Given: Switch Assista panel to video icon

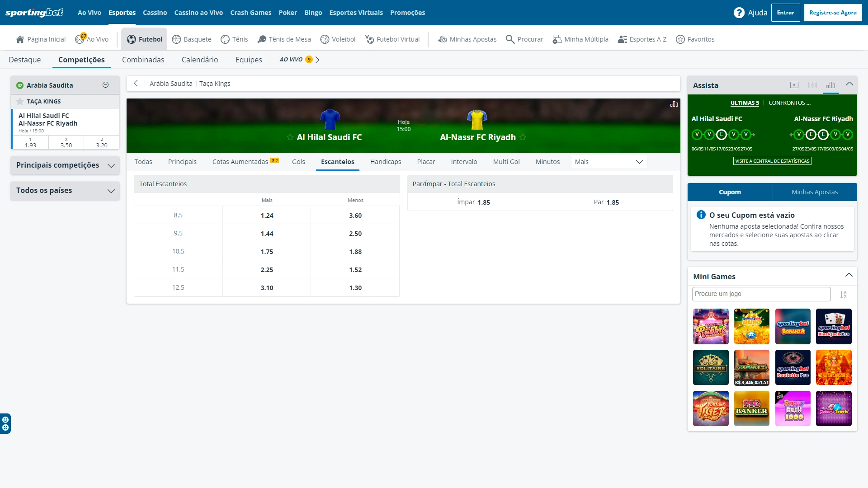Looking at the screenshot, I should pos(794,85).
